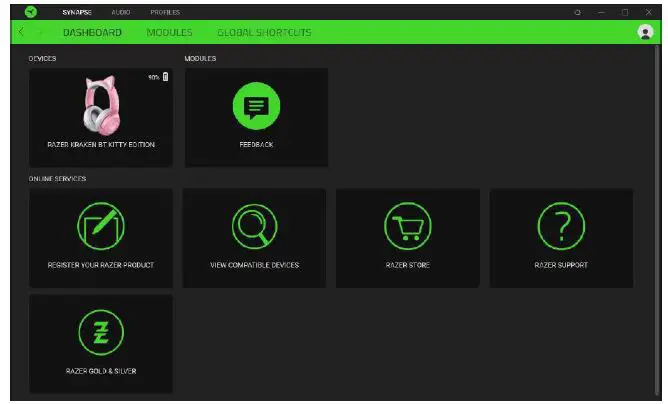This screenshot has width=668, height=404.
Task: Go forward using the right arrow
Action: tap(40, 32)
